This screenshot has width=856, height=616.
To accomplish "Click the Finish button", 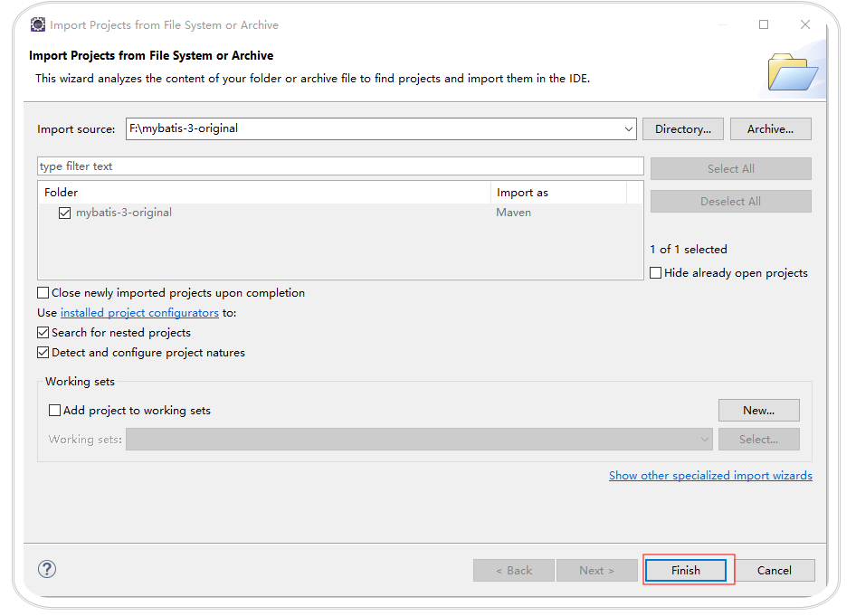I will 686,570.
